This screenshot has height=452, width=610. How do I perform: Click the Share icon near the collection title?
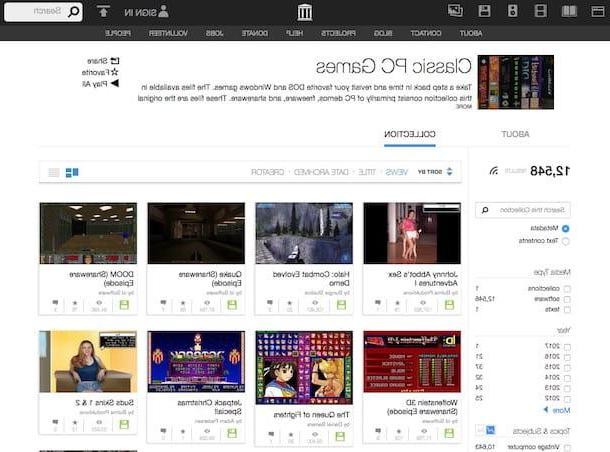click(x=115, y=61)
